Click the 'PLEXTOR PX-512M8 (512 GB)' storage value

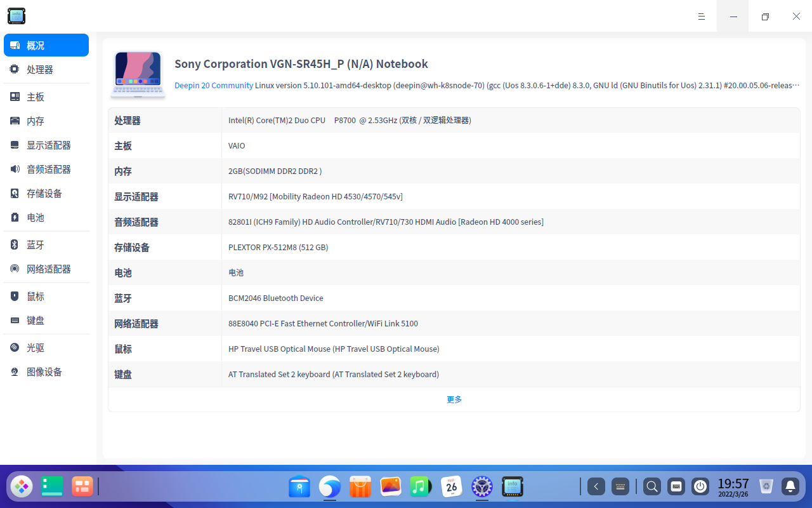[x=278, y=247]
